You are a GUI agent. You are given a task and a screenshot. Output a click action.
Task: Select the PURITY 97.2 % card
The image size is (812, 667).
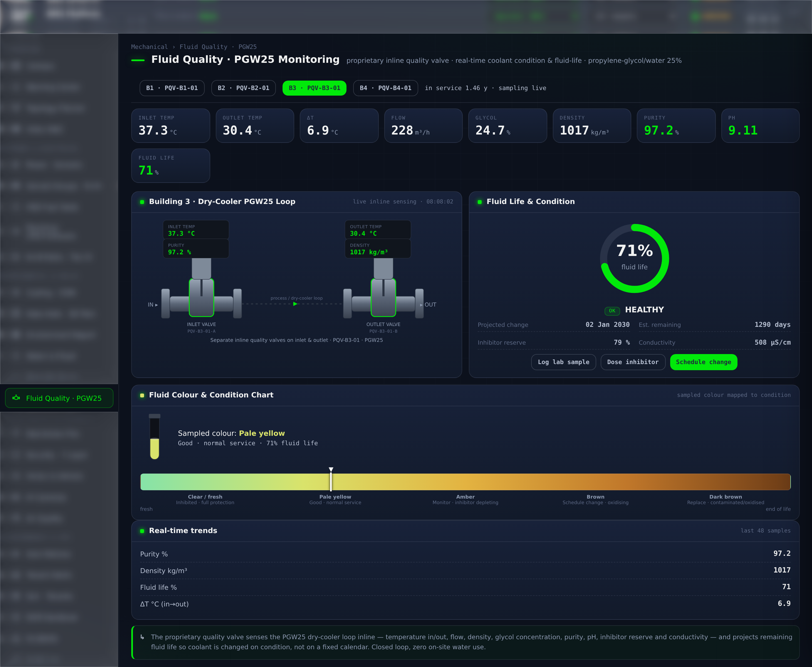676,126
